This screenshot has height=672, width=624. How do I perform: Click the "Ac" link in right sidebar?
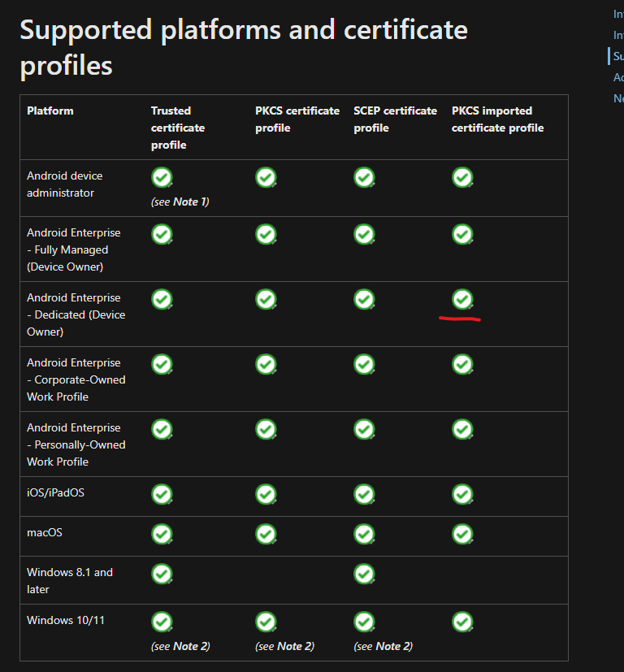[618, 77]
